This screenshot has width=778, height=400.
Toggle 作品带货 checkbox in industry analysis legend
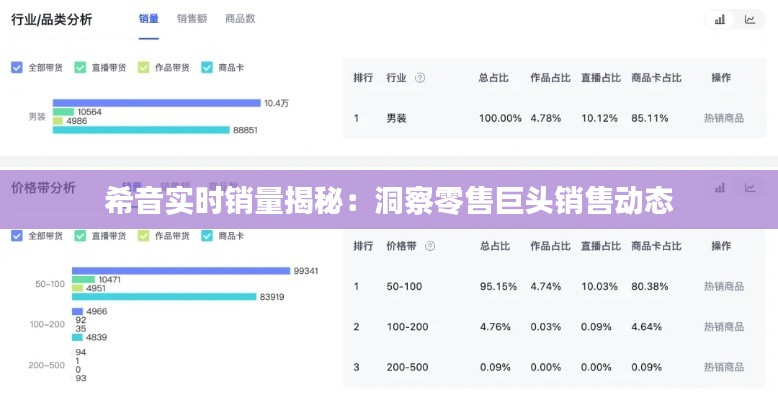143,67
